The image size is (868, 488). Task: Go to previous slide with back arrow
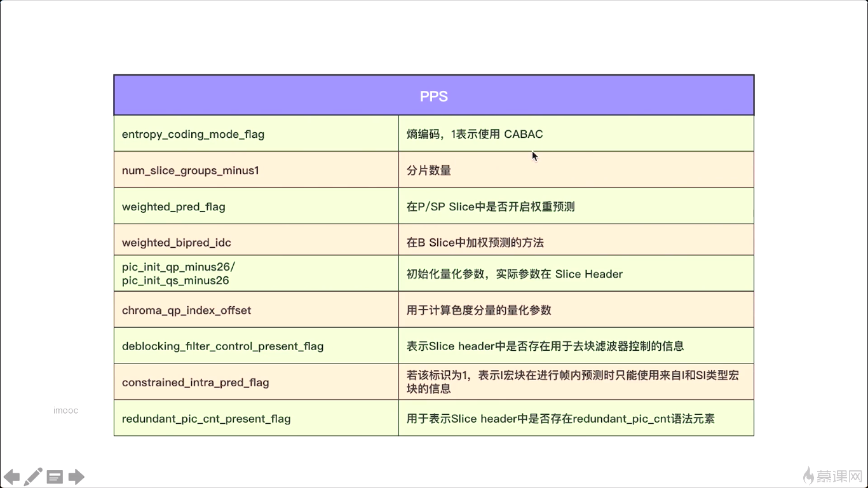pyautogui.click(x=12, y=477)
